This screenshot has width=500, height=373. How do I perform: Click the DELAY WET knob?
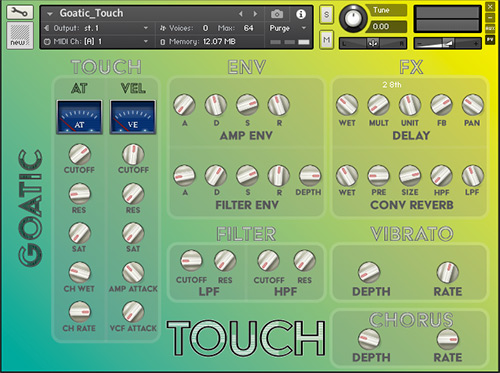347,105
